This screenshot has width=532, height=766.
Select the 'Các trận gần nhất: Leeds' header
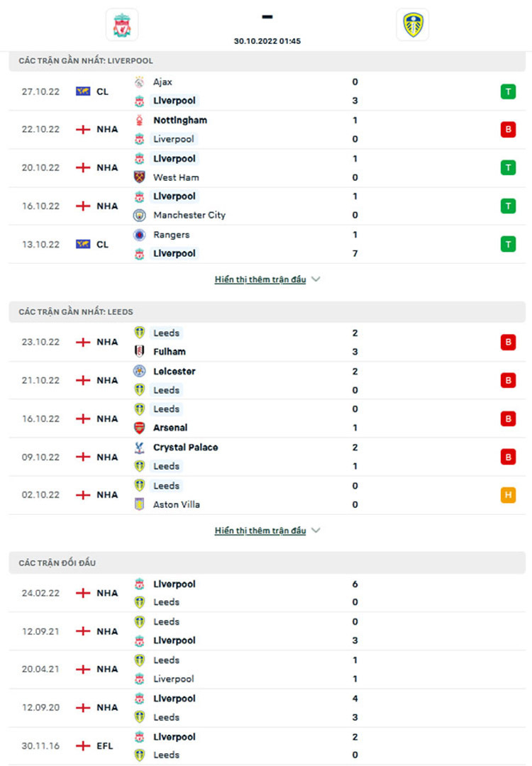pyautogui.click(x=76, y=312)
